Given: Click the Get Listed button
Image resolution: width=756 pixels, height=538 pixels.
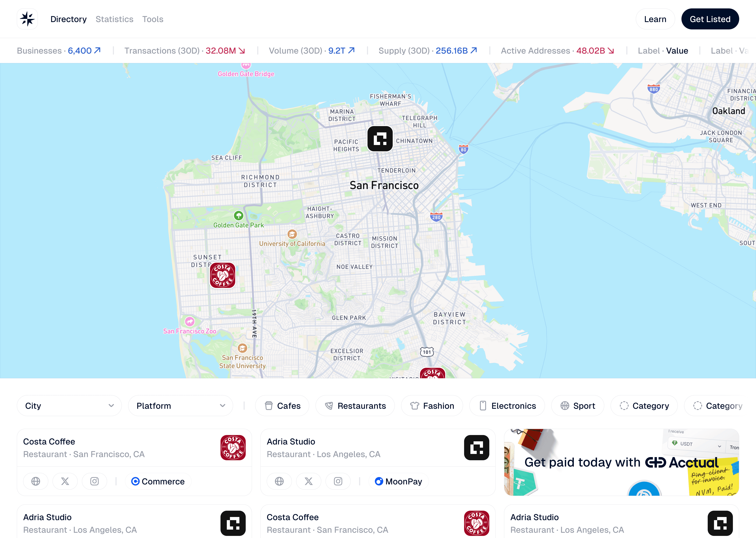Looking at the screenshot, I should 710,19.
